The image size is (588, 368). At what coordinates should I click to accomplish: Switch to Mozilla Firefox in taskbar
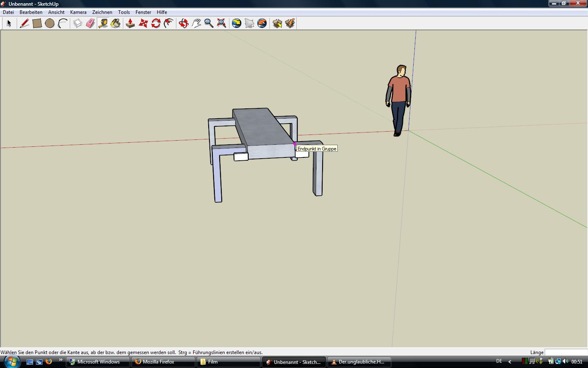[x=163, y=362]
